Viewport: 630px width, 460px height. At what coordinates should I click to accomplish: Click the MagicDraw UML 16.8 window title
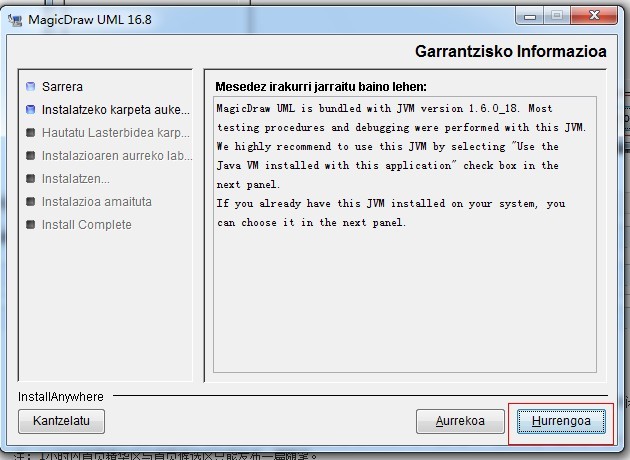coord(90,20)
